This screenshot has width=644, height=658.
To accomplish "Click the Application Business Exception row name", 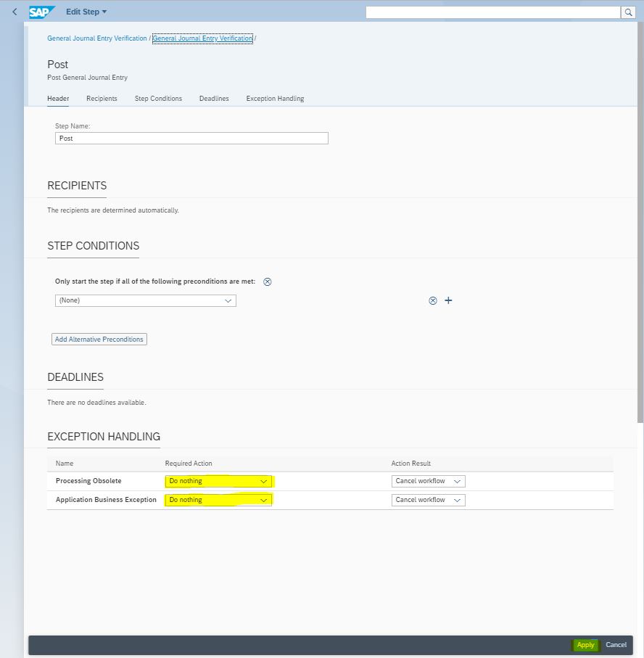I will [106, 500].
